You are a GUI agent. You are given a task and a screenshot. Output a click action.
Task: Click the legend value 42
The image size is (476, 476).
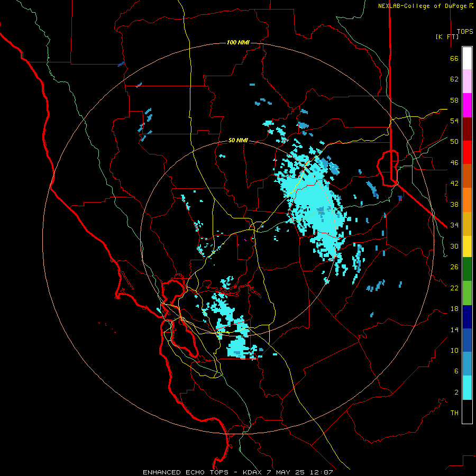click(454, 183)
